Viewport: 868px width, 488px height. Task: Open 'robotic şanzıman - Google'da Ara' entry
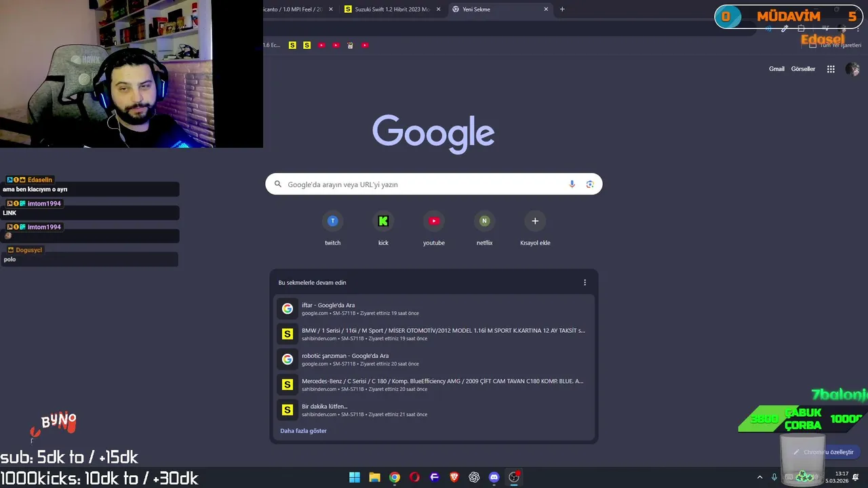434,359
